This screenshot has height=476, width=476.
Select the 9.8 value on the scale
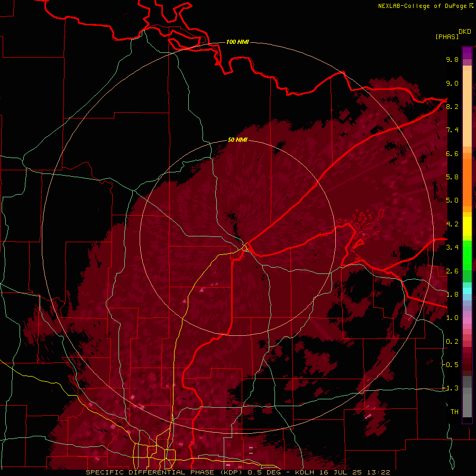452,60
